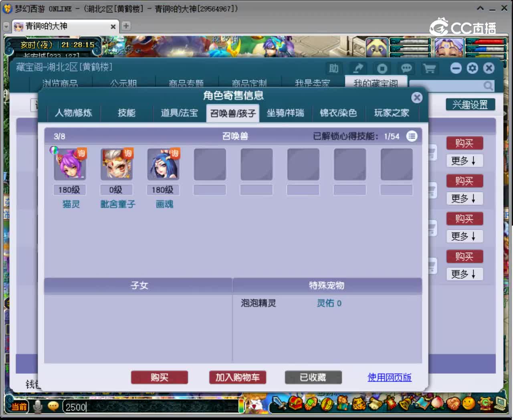Image resolution: width=513 pixels, height=420 pixels.
Task: Click the 已收藏 button
Action: point(313,378)
